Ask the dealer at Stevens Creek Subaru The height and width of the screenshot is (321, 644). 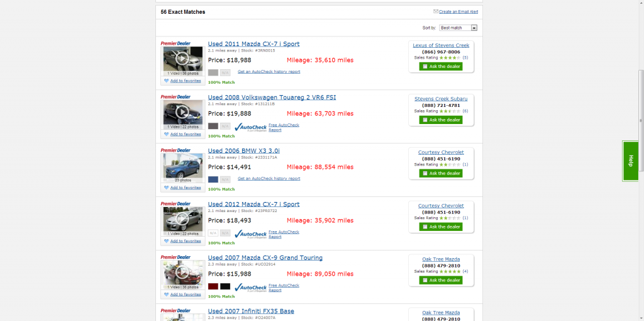[x=441, y=120]
